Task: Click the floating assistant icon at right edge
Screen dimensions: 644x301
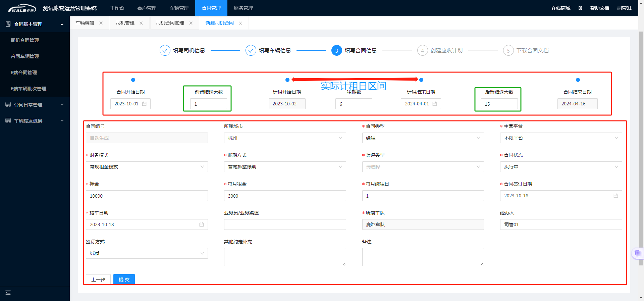Action: pos(637,253)
